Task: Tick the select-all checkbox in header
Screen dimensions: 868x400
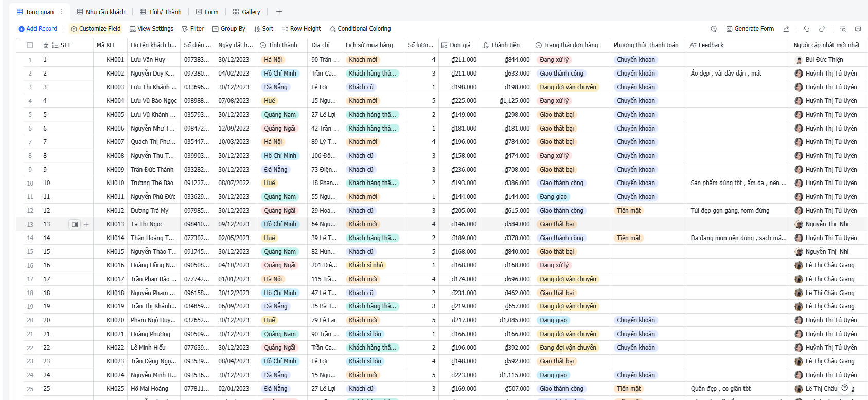Action: click(x=30, y=45)
